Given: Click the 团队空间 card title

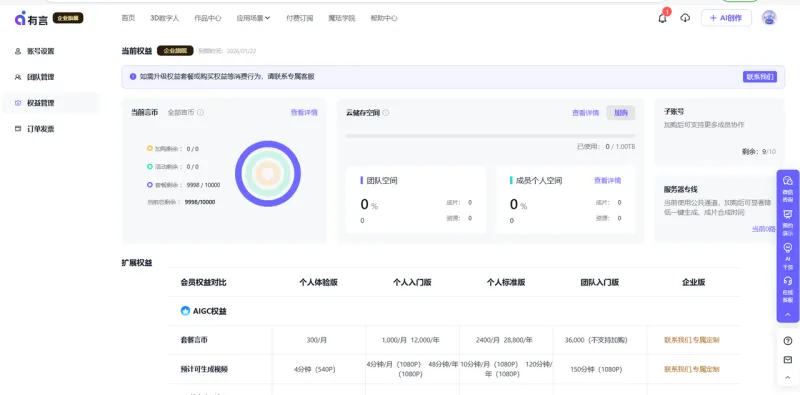Looking at the screenshot, I should (382, 180).
